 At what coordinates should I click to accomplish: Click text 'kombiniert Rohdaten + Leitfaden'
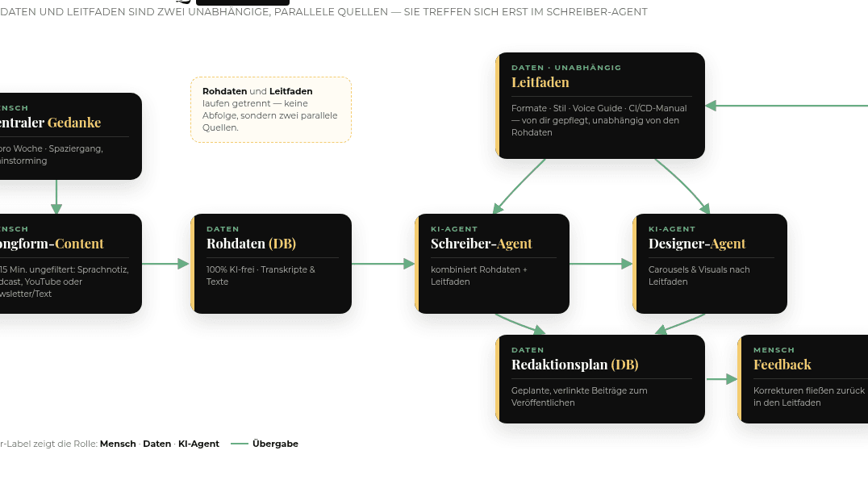click(x=479, y=276)
